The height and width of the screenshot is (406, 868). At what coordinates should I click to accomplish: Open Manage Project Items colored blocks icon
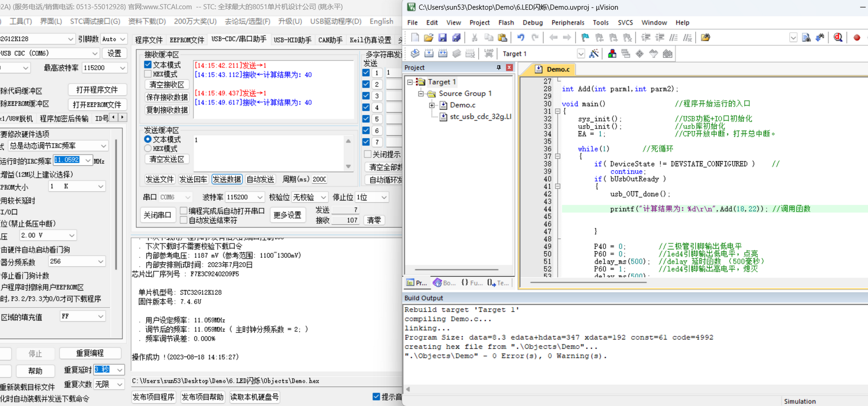(x=612, y=53)
